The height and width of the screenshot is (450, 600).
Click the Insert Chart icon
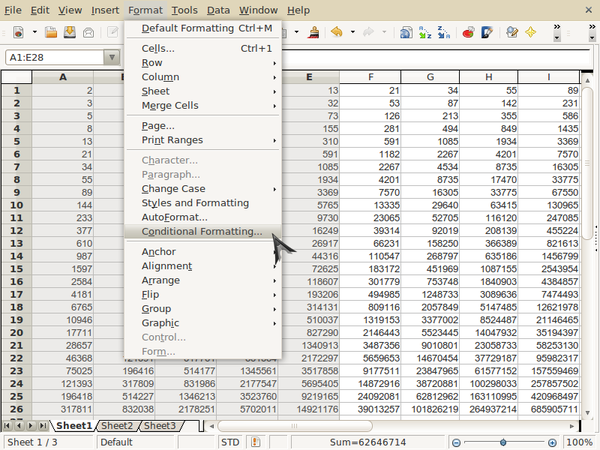pyautogui.click(x=468, y=33)
